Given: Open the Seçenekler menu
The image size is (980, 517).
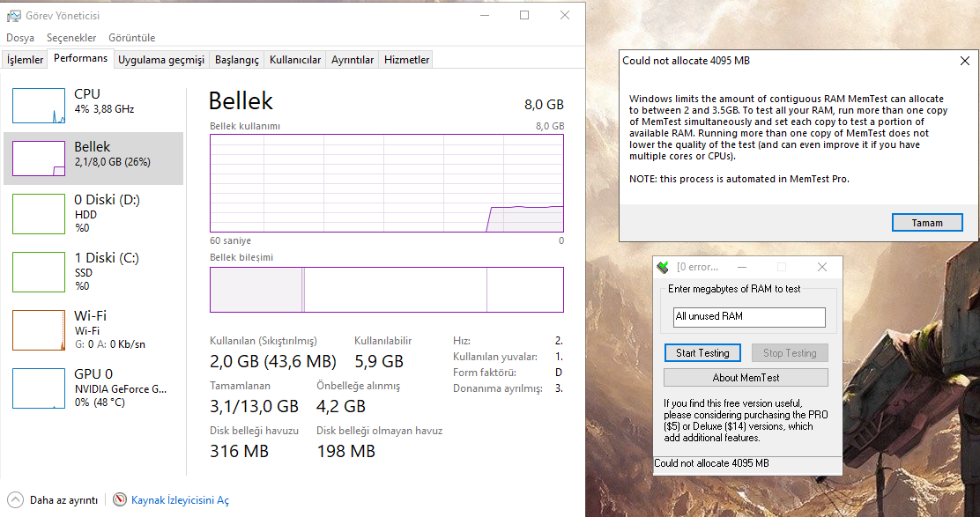Looking at the screenshot, I should click(x=72, y=38).
